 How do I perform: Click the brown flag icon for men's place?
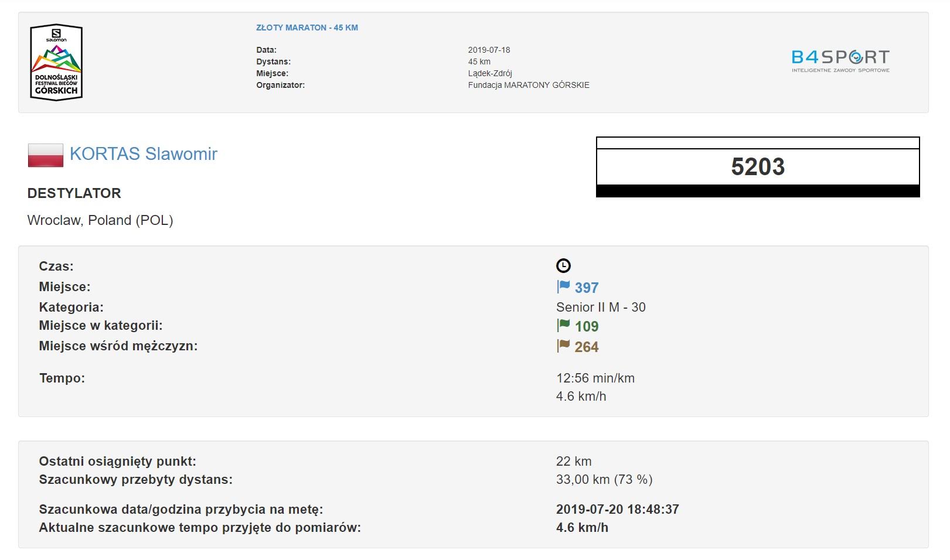pos(563,346)
